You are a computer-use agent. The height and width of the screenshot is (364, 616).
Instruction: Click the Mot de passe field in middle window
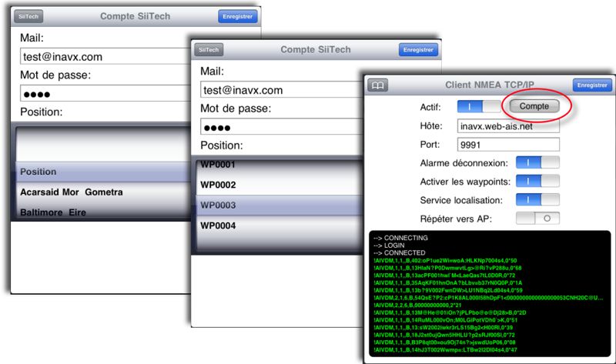(281, 127)
